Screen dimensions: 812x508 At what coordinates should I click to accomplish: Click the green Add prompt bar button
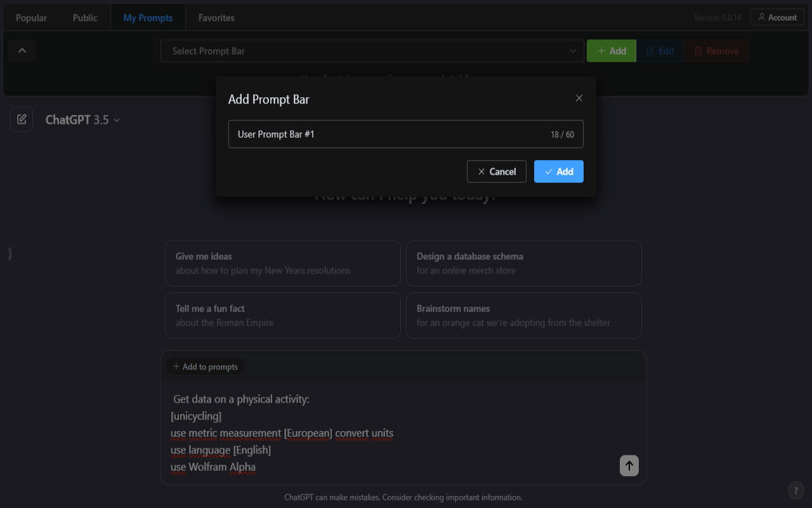[x=612, y=51]
